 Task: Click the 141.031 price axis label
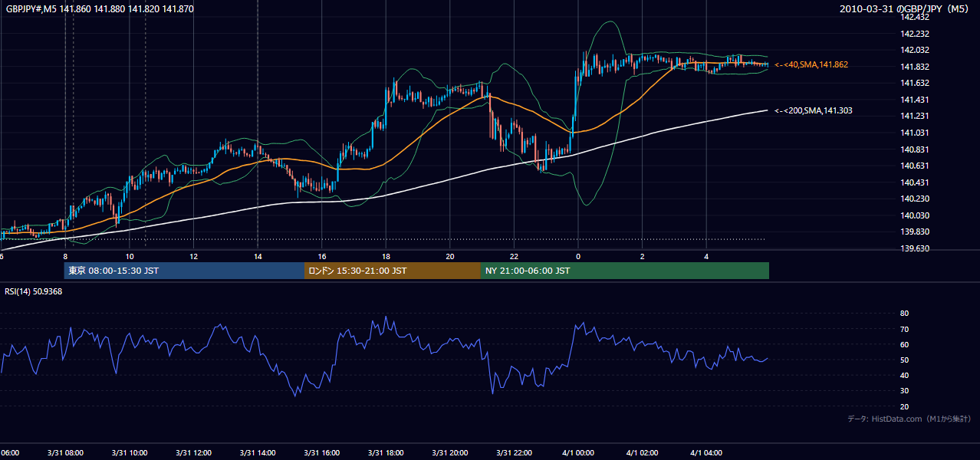pyautogui.click(x=916, y=133)
